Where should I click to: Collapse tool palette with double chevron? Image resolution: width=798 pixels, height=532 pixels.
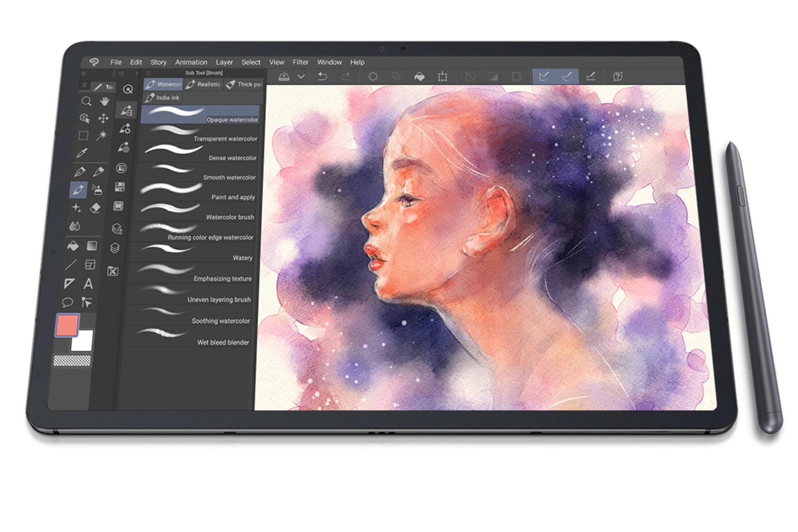click(x=84, y=74)
